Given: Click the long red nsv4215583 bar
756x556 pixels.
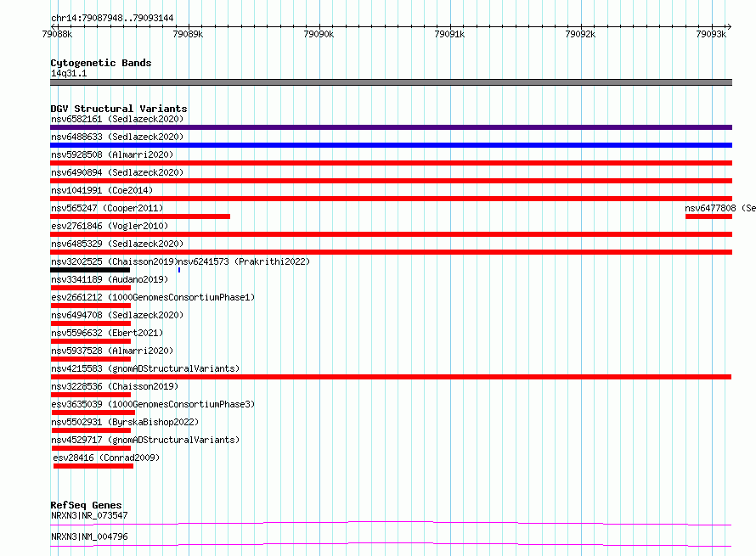Looking at the screenshot, I should click(x=391, y=377).
